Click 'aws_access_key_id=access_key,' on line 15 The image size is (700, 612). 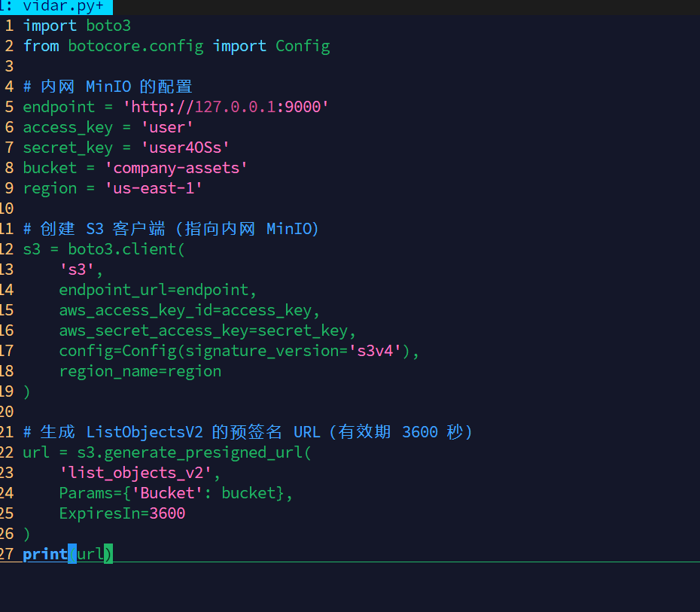click(x=190, y=310)
